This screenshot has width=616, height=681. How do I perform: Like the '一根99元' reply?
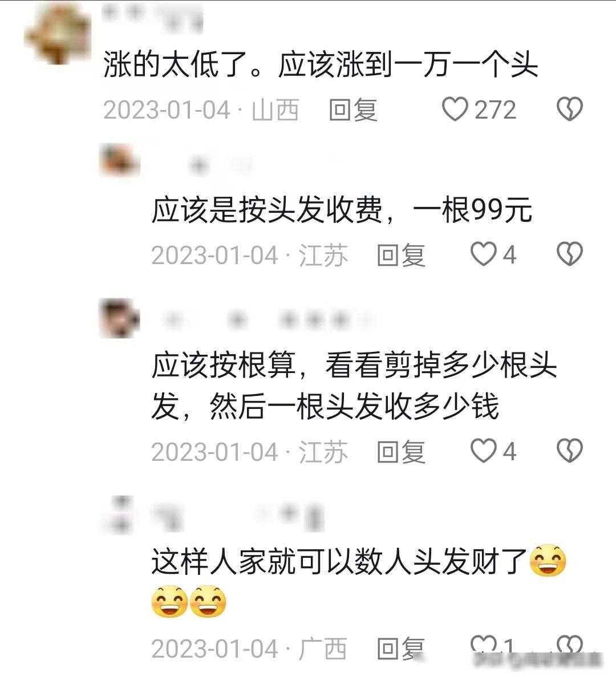click(484, 254)
